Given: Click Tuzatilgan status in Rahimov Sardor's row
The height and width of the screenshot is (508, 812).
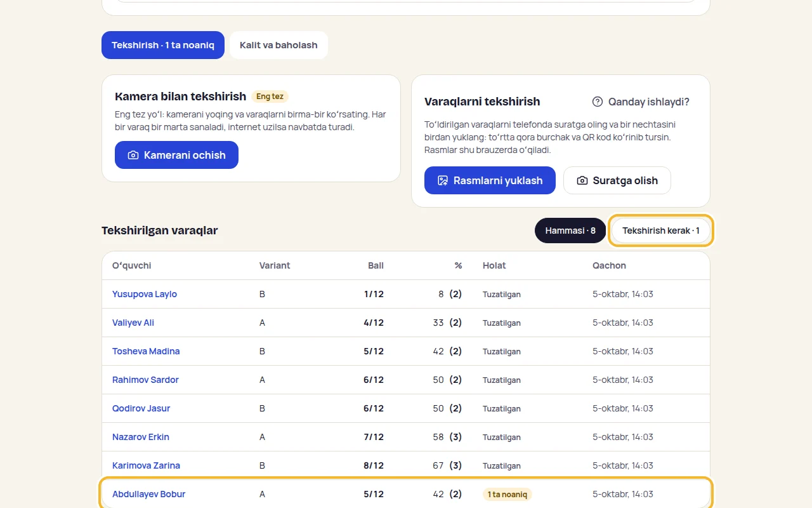Looking at the screenshot, I should (502, 380).
